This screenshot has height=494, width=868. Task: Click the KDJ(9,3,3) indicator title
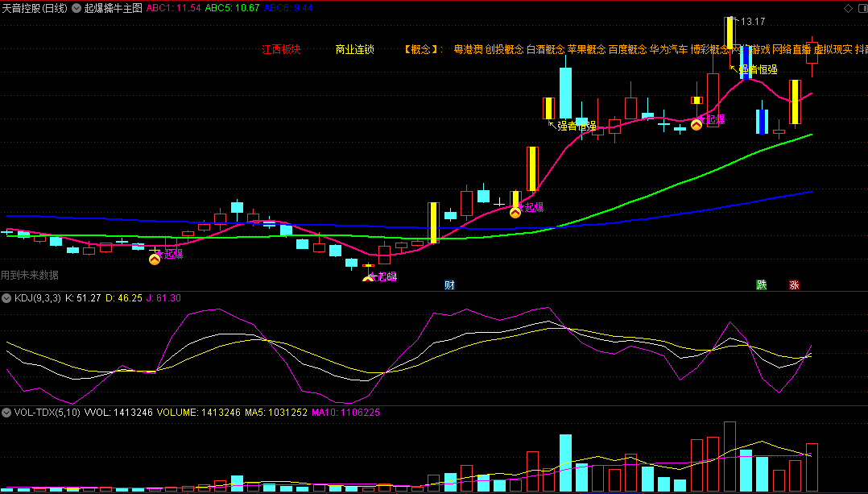pos(38,298)
